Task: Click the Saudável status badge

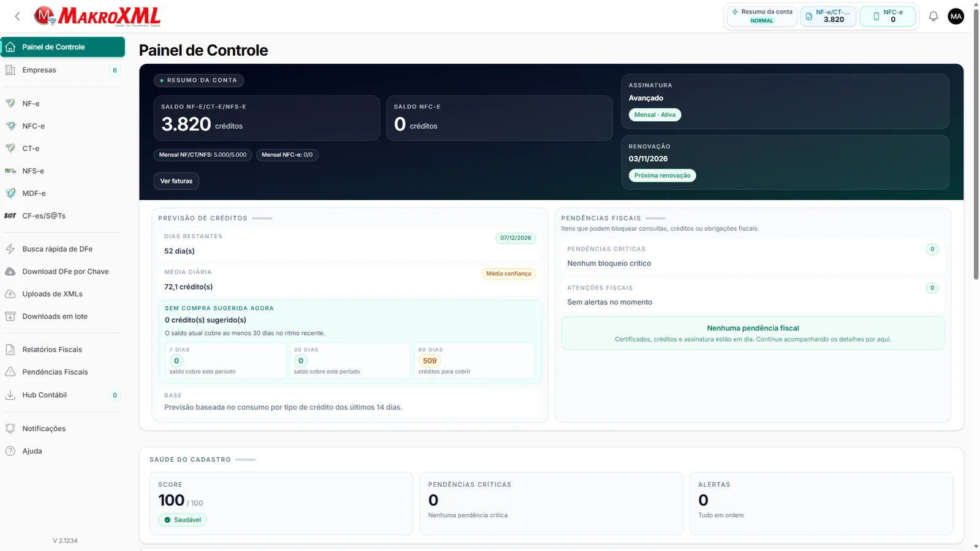Action: [x=183, y=520]
